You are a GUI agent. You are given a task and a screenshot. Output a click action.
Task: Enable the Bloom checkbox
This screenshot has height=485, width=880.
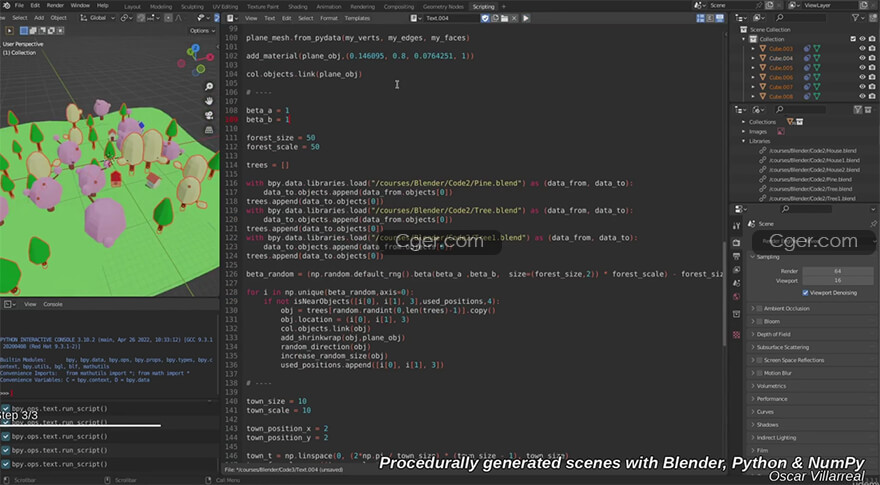pos(759,321)
